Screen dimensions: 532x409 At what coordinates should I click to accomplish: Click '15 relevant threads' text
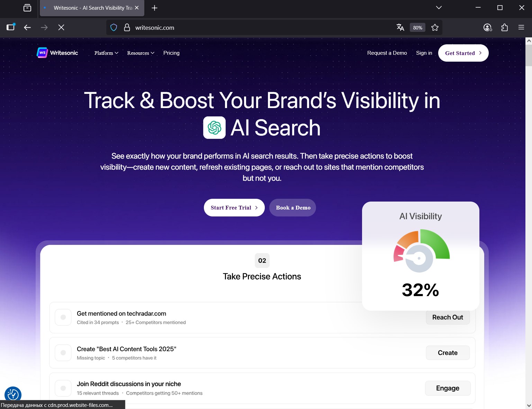coord(98,393)
